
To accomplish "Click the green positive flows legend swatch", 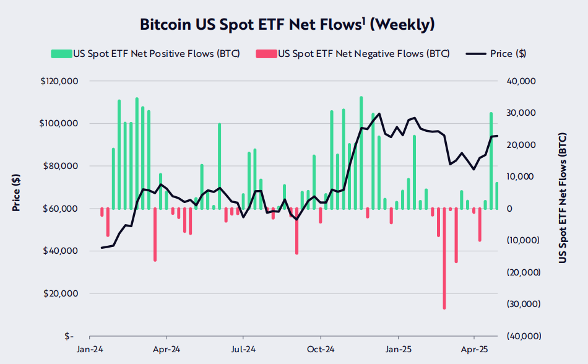I will (61, 54).
